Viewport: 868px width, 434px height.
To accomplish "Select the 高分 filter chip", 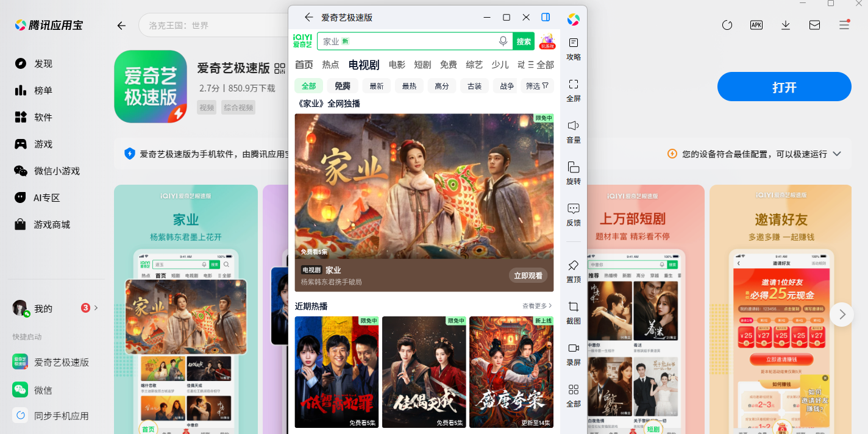I will pyautogui.click(x=442, y=86).
